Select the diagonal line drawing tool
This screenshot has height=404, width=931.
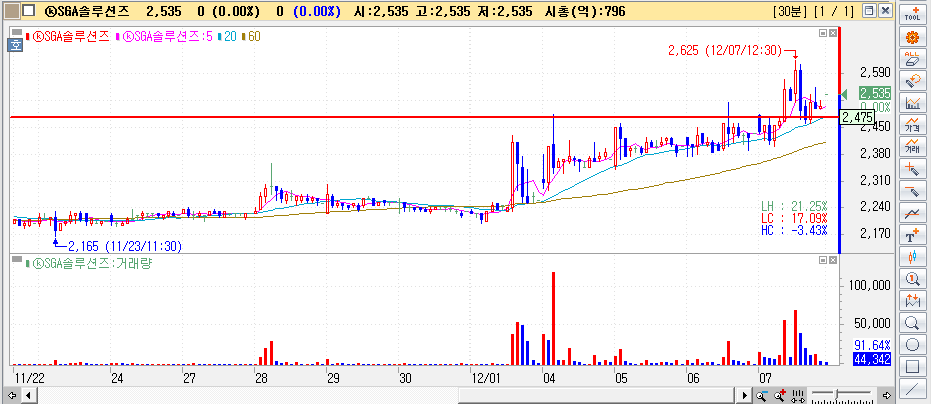[911, 389]
